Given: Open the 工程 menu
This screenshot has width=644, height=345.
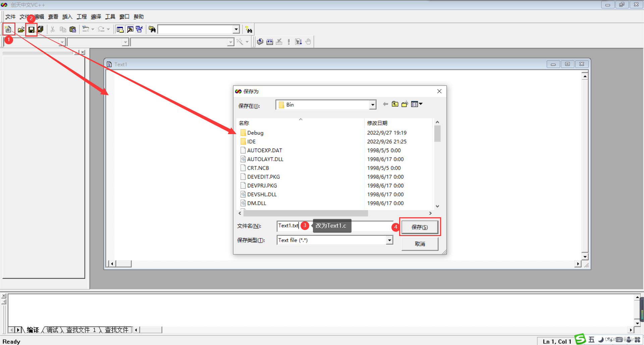Looking at the screenshot, I should [82, 17].
